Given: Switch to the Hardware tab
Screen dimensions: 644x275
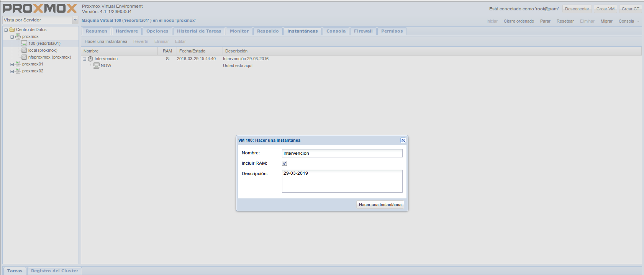Looking at the screenshot, I should pos(127,31).
